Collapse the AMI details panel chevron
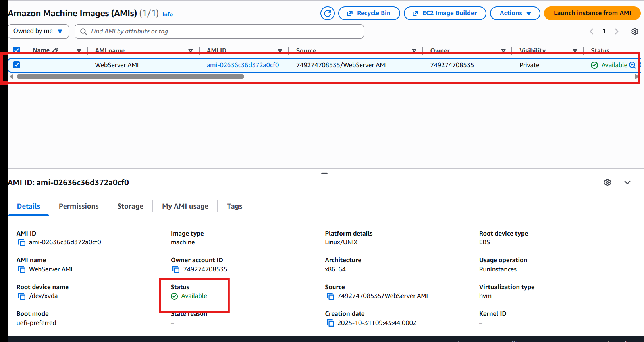Image resolution: width=644 pixels, height=342 pixels. tap(627, 182)
